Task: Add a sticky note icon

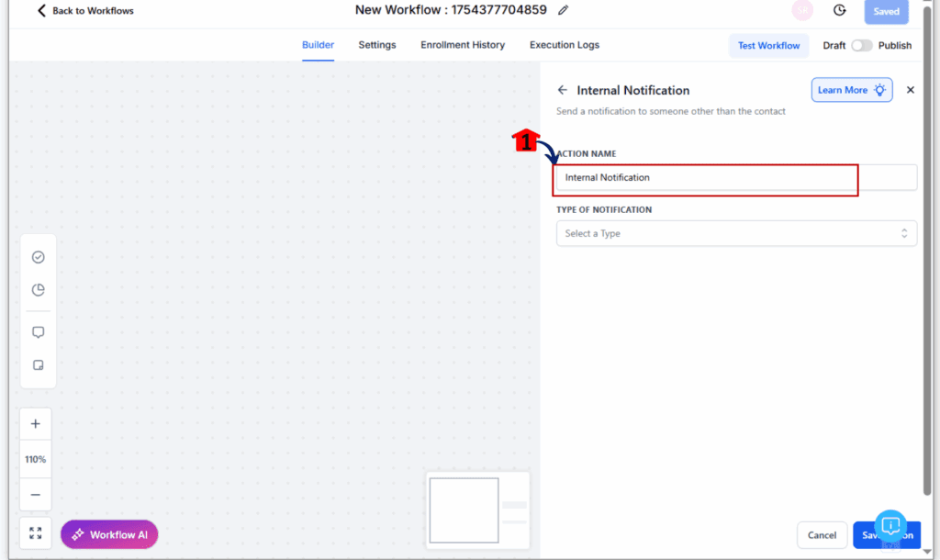Action: click(39, 365)
